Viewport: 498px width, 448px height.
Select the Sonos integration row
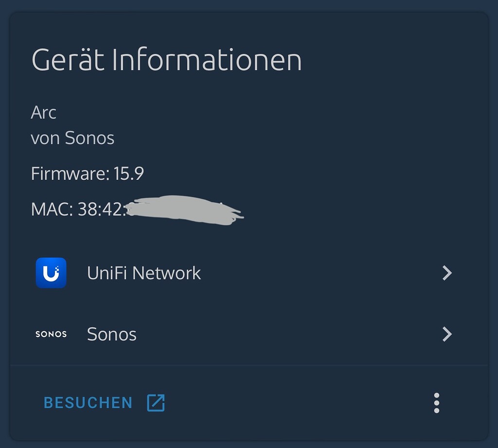(x=111, y=334)
